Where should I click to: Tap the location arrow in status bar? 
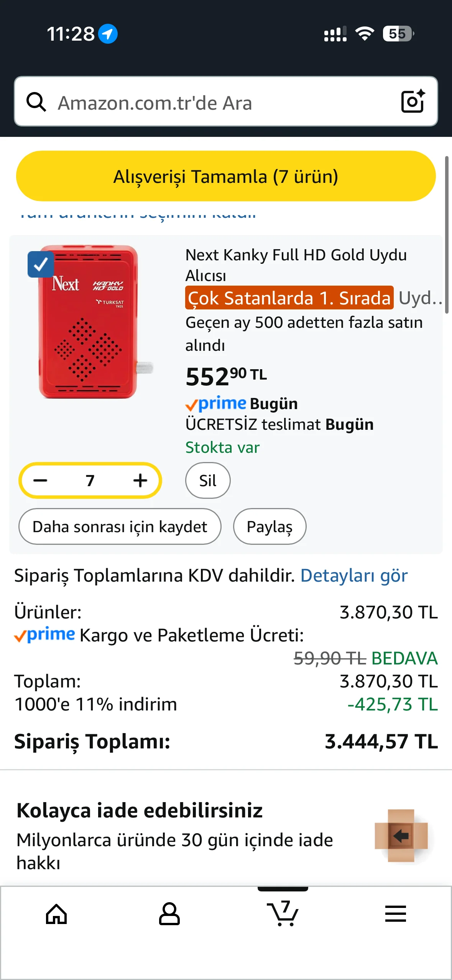tap(108, 34)
